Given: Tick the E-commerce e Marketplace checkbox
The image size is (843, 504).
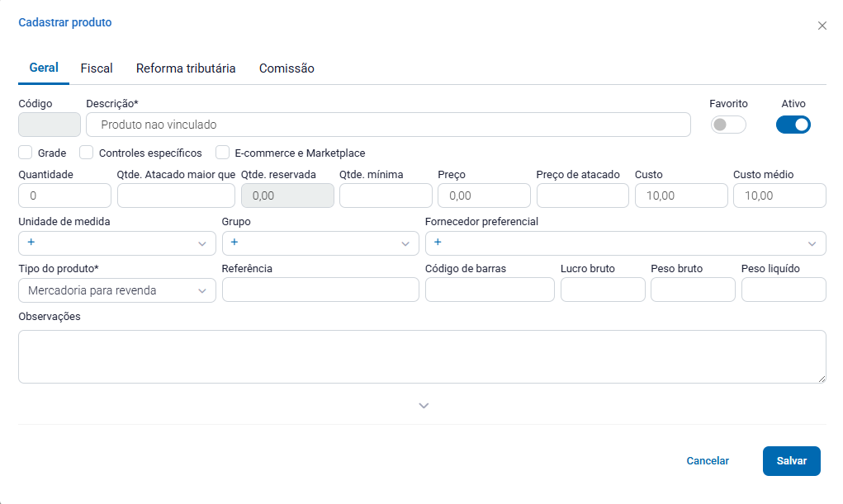Looking at the screenshot, I should [x=222, y=153].
